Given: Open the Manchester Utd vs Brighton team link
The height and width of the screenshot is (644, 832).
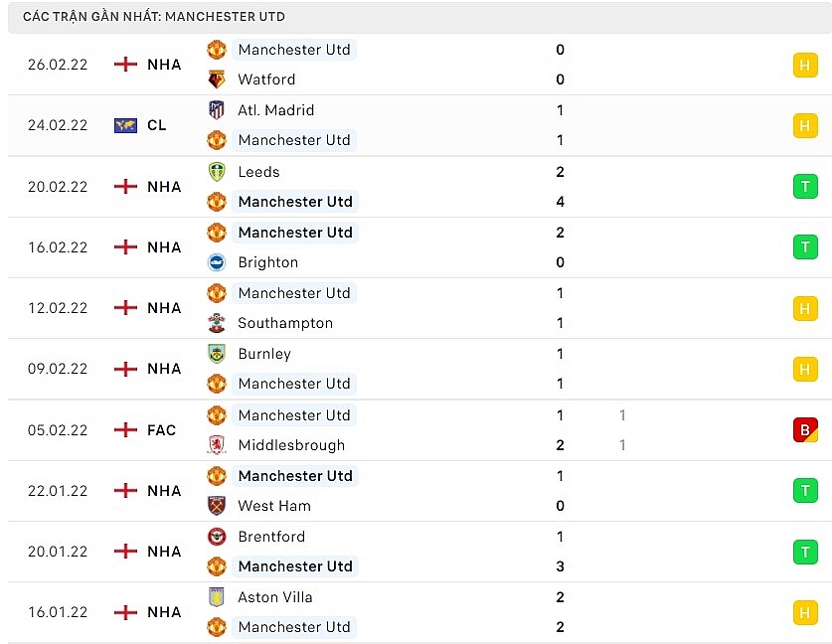Looking at the screenshot, I should pos(295,233).
